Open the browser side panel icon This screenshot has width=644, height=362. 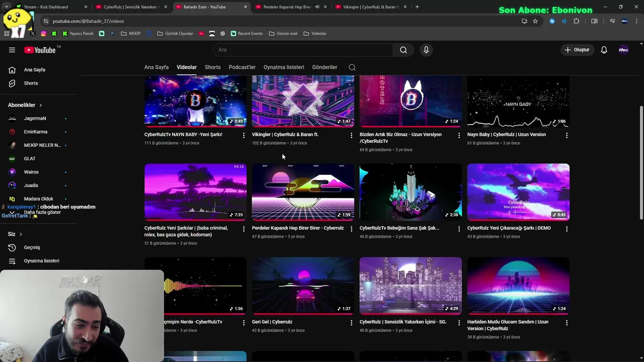(x=594, y=21)
